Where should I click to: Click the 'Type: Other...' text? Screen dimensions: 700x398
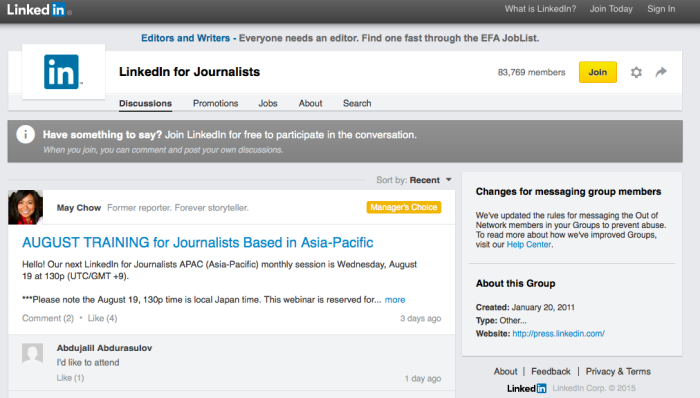501,320
